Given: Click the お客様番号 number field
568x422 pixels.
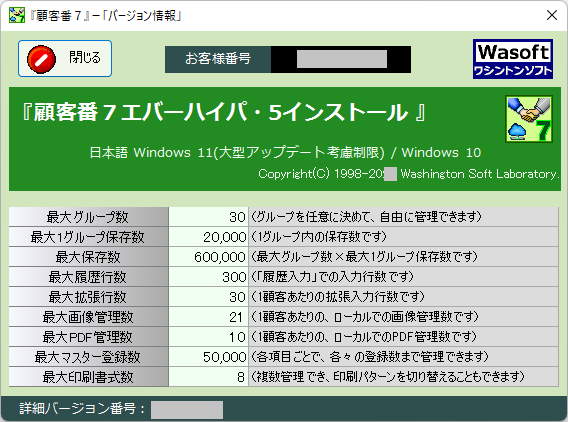Looking at the screenshot, I should [x=341, y=59].
